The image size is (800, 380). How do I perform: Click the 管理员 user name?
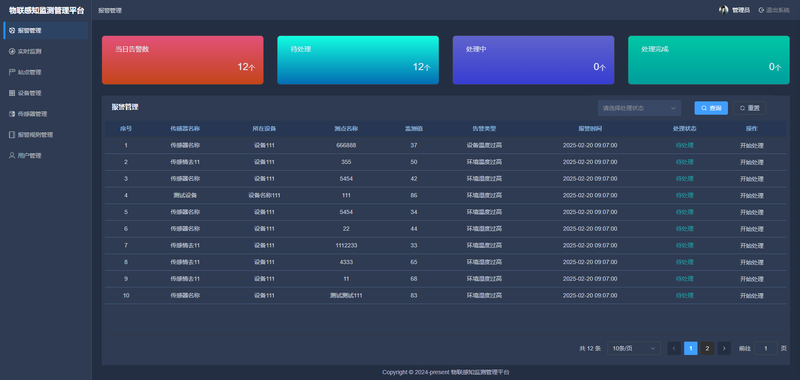tap(741, 10)
